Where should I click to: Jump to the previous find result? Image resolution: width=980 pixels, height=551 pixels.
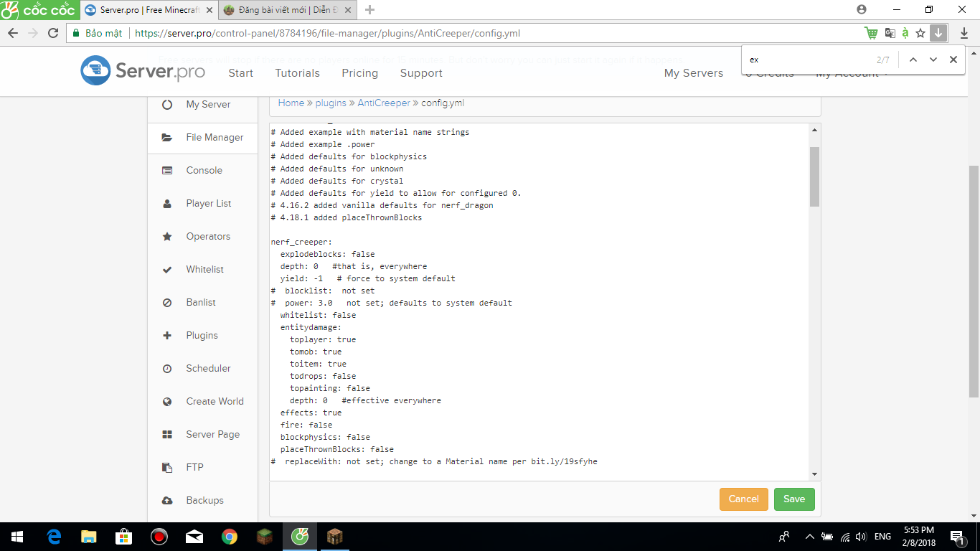[x=913, y=60]
